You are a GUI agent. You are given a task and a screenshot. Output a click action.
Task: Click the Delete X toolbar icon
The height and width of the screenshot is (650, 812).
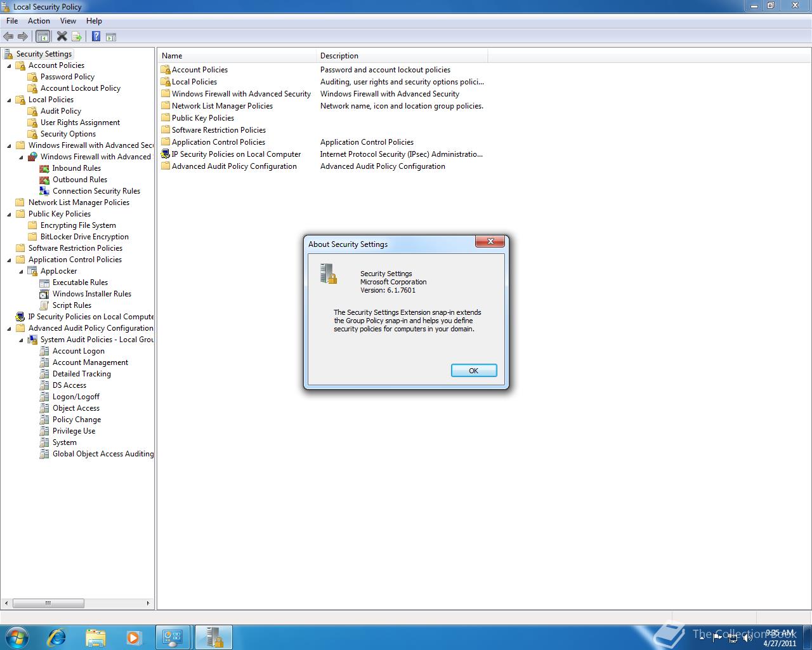tap(62, 36)
